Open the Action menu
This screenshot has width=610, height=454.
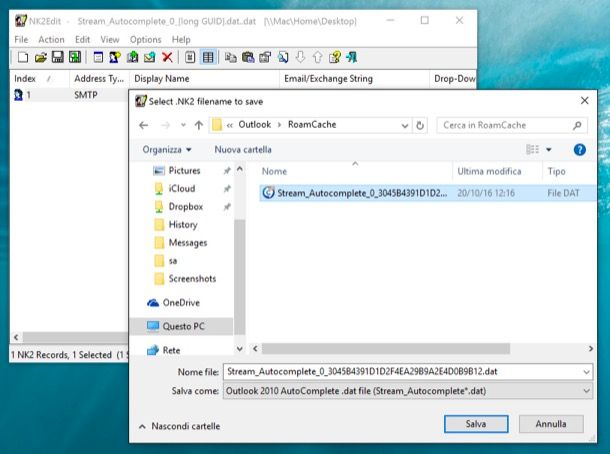pyautogui.click(x=51, y=40)
